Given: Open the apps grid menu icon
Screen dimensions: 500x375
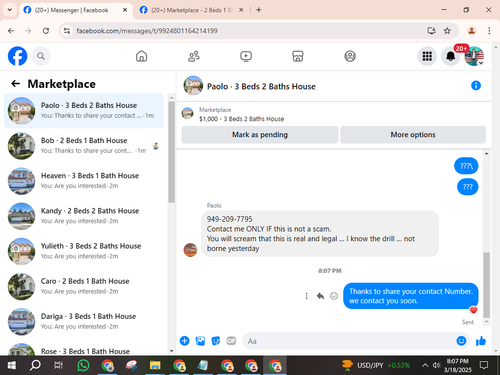Looking at the screenshot, I should tap(427, 56).
